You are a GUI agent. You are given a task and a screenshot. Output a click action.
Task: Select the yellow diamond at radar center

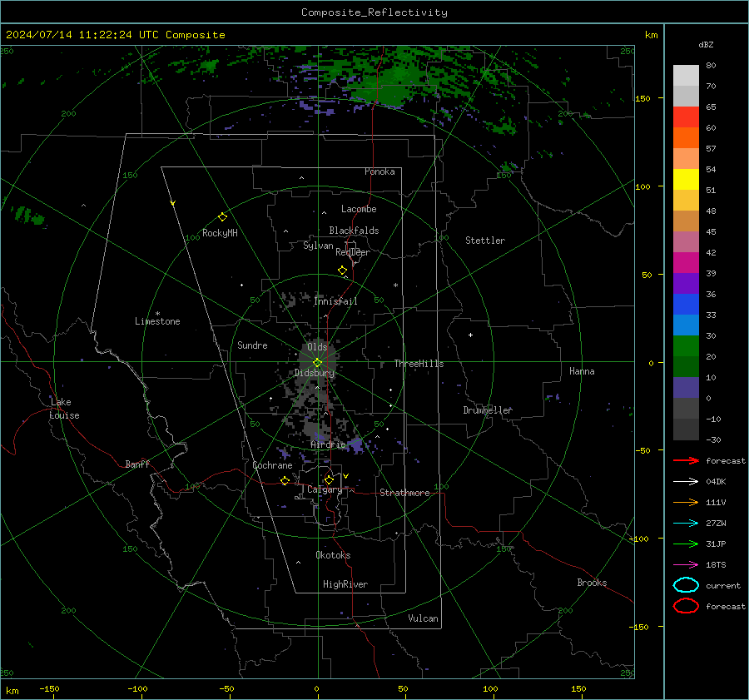317,362
